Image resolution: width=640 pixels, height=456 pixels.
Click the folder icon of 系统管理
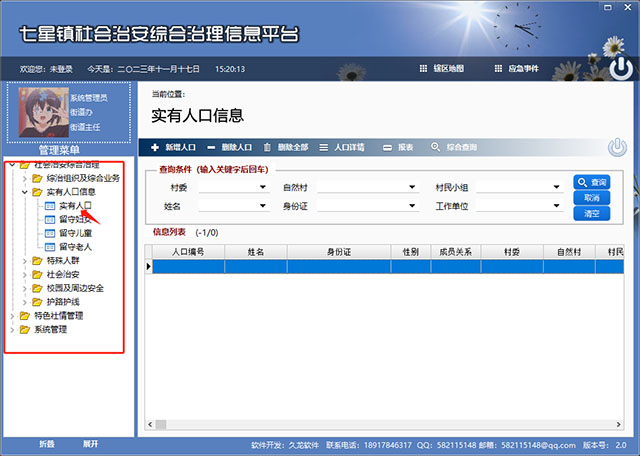click(x=24, y=329)
